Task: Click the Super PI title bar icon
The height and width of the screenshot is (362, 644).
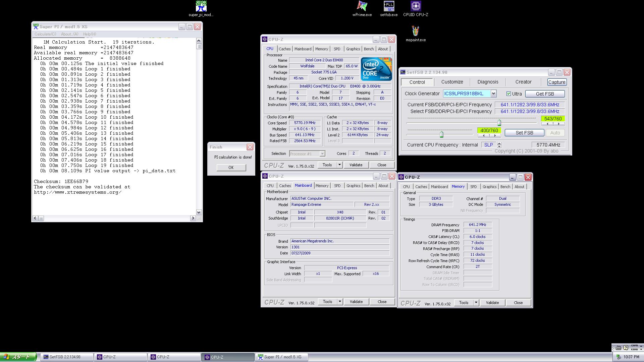Action: (x=36, y=26)
